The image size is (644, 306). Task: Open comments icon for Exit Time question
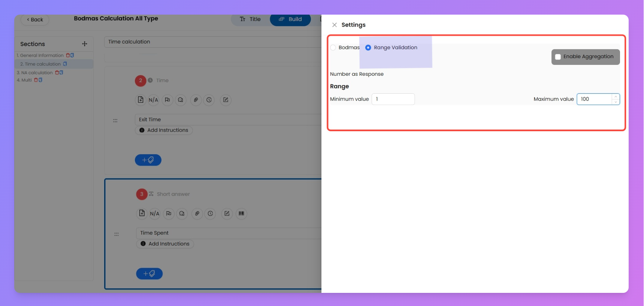click(181, 100)
